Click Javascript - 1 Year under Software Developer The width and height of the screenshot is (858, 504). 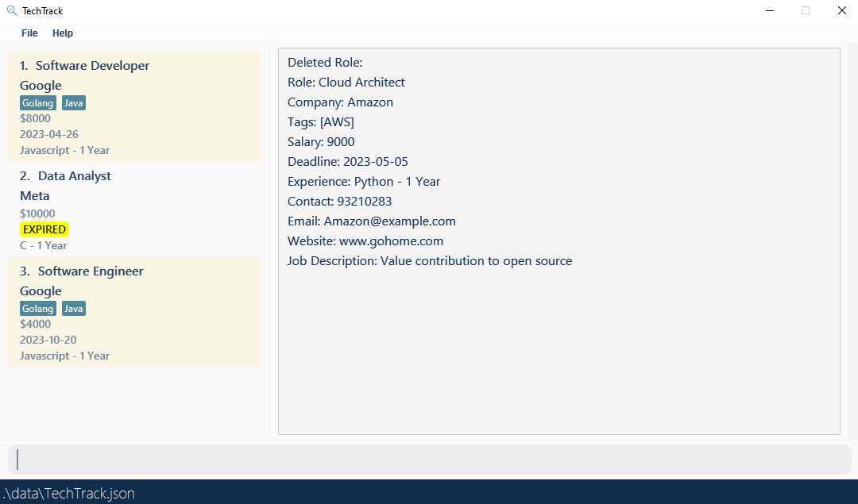coord(64,150)
